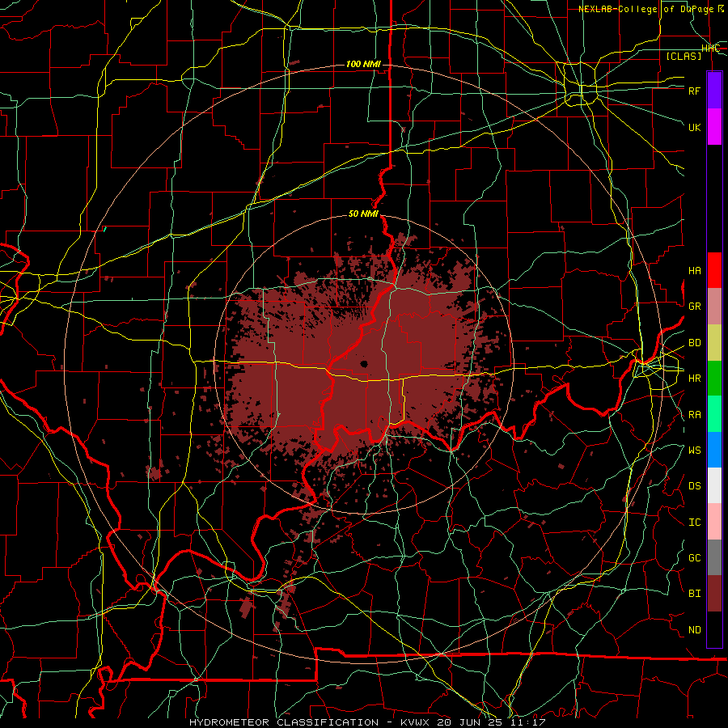Click the "HYDROMETEOR CLASSIFICATION" title text
Image resolution: width=728 pixels, height=728 pixels.
tap(284, 722)
